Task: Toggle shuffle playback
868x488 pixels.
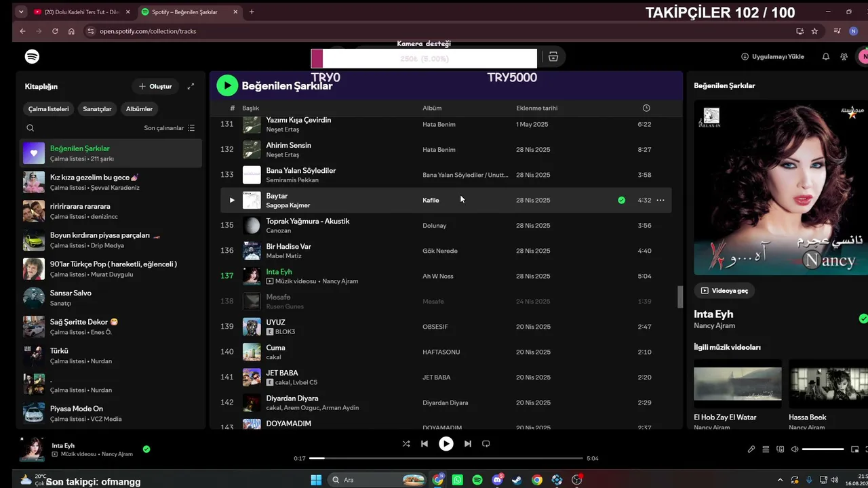Action: coord(406,444)
